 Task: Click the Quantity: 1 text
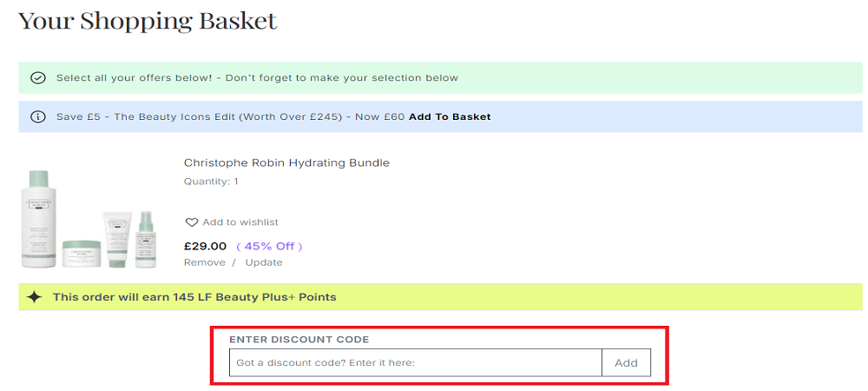(211, 182)
